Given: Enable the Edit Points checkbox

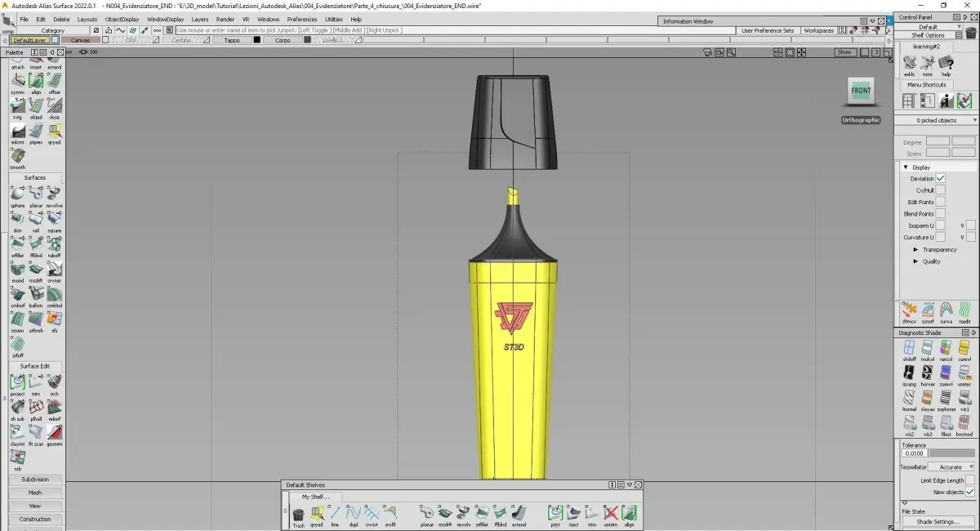Looking at the screenshot, I should pos(940,202).
